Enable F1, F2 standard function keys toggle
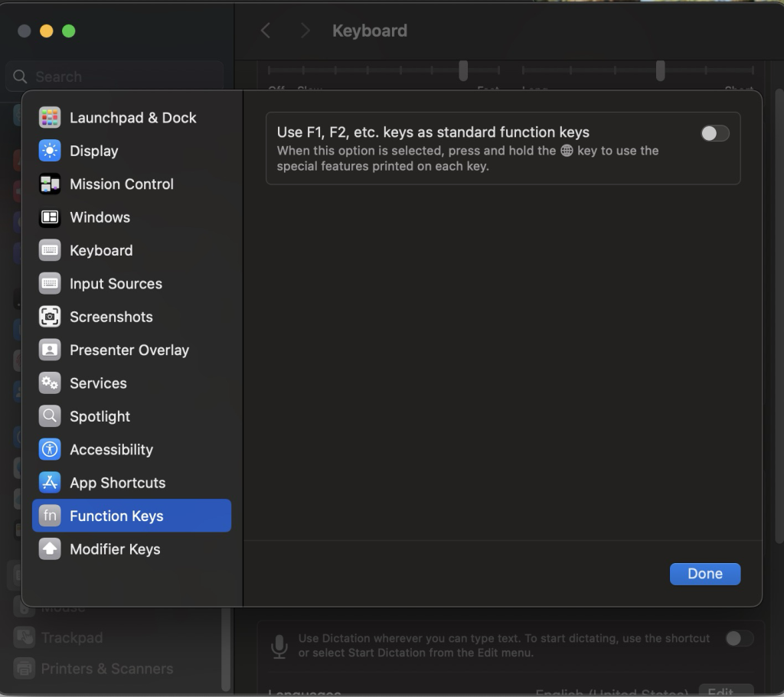The image size is (784, 697). click(714, 134)
